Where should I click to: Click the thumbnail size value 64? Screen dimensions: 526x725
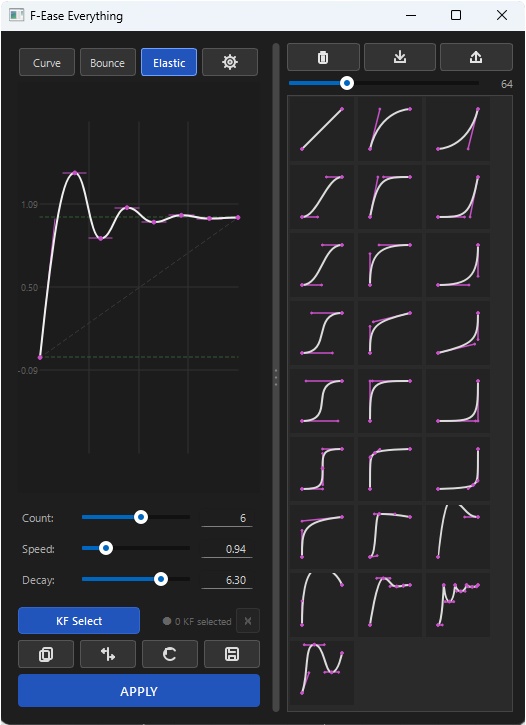point(507,84)
